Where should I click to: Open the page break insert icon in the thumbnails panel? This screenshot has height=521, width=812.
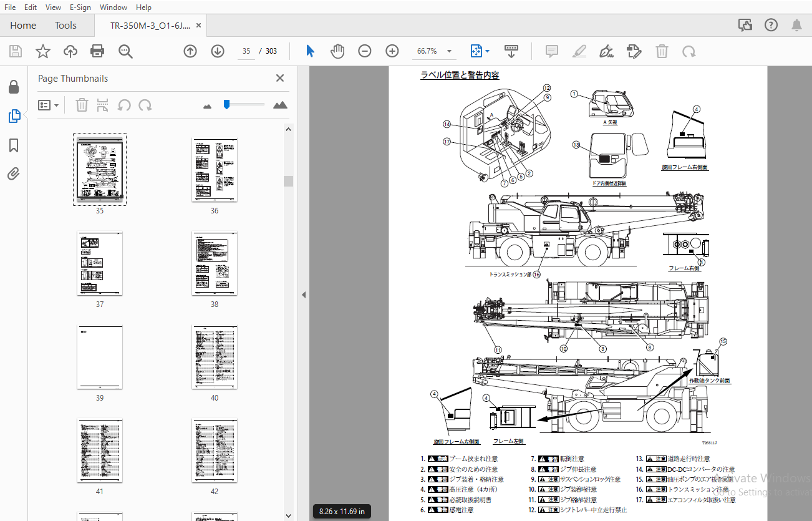click(103, 105)
